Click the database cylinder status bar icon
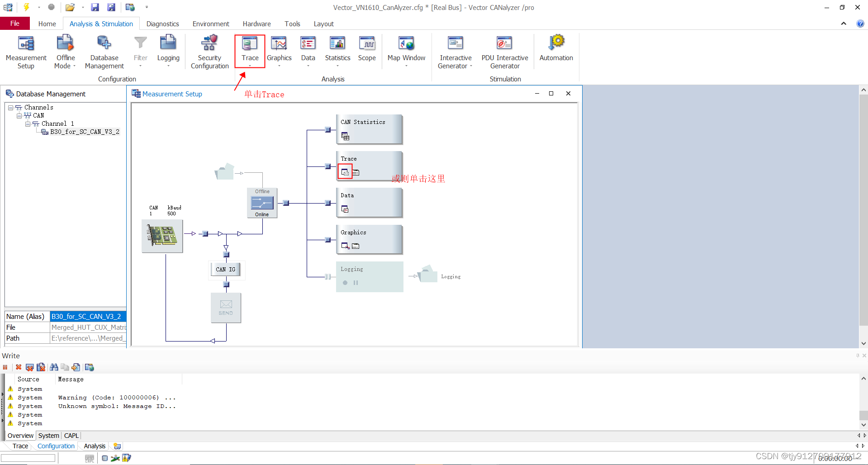This screenshot has width=868, height=465. pos(104,458)
